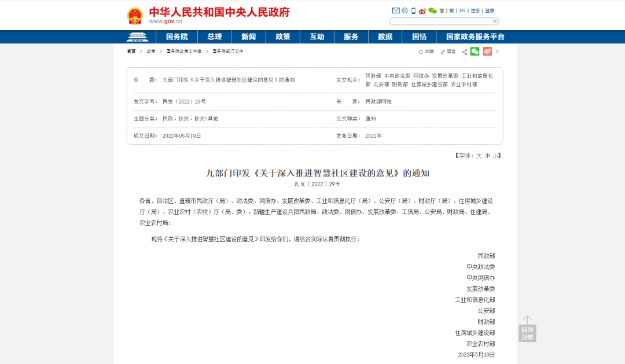Click the Weibo icon in top header
Screen dimensions: 625x364
click(x=422, y=11)
